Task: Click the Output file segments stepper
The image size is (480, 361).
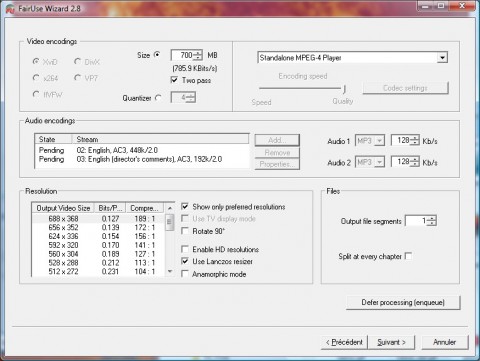Action: pyautogui.click(x=432, y=221)
